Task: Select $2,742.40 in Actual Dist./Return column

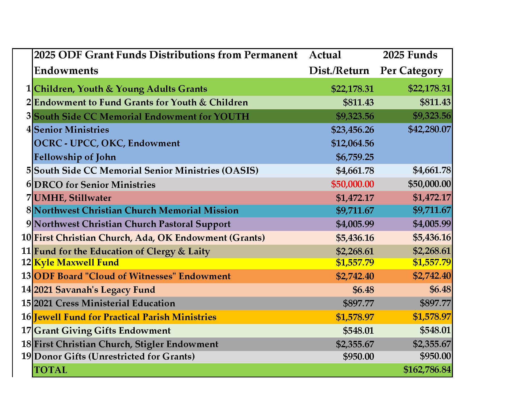Action: click(x=355, y=276)
